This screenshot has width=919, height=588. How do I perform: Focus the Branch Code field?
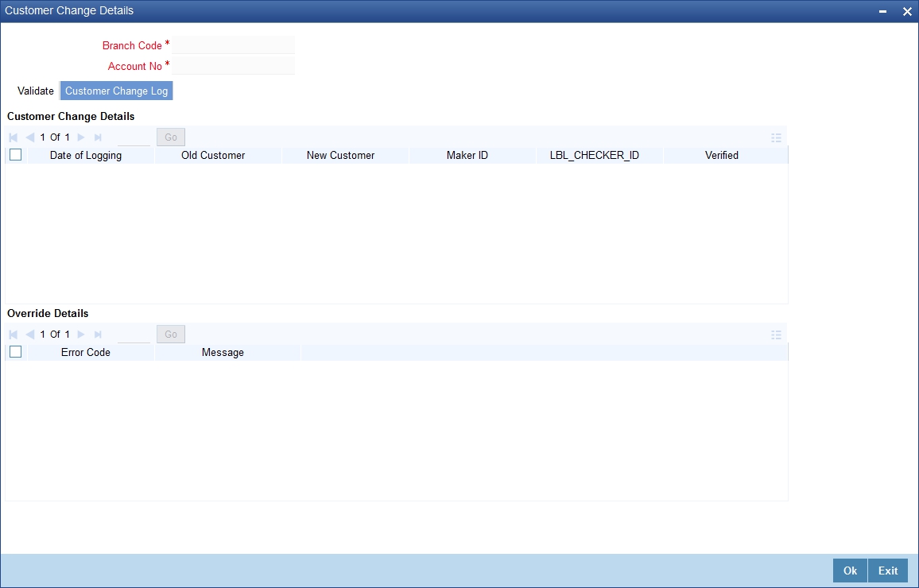pos(234,45)
